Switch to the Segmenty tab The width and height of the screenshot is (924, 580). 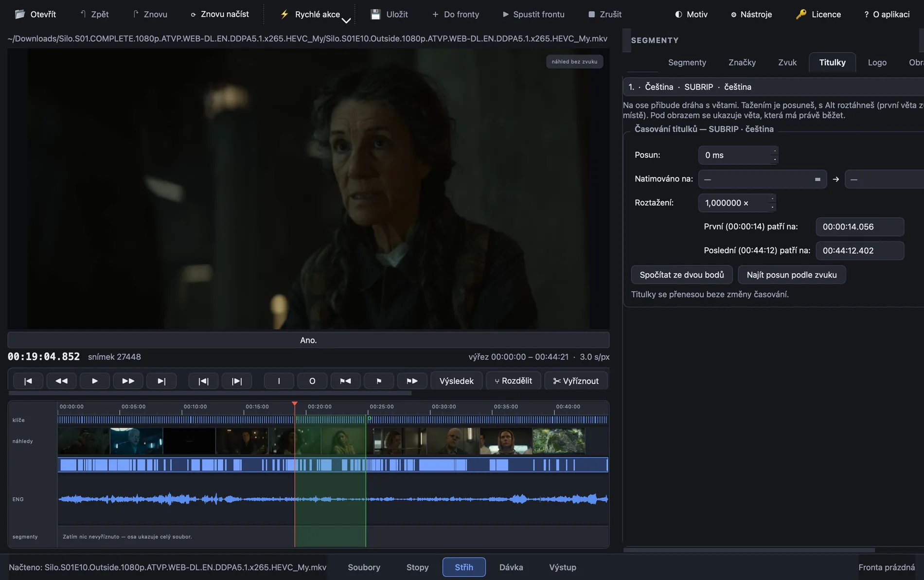click(x=687, y=62)
